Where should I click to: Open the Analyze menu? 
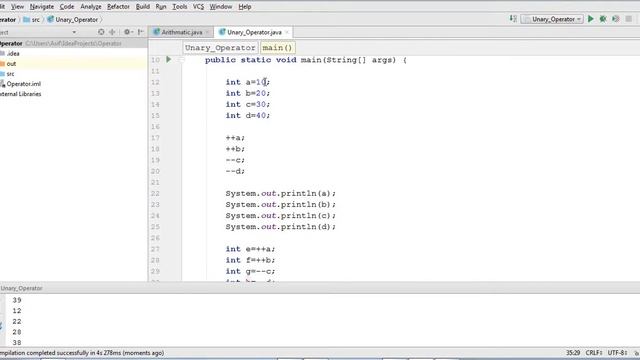tap(91, 7)
